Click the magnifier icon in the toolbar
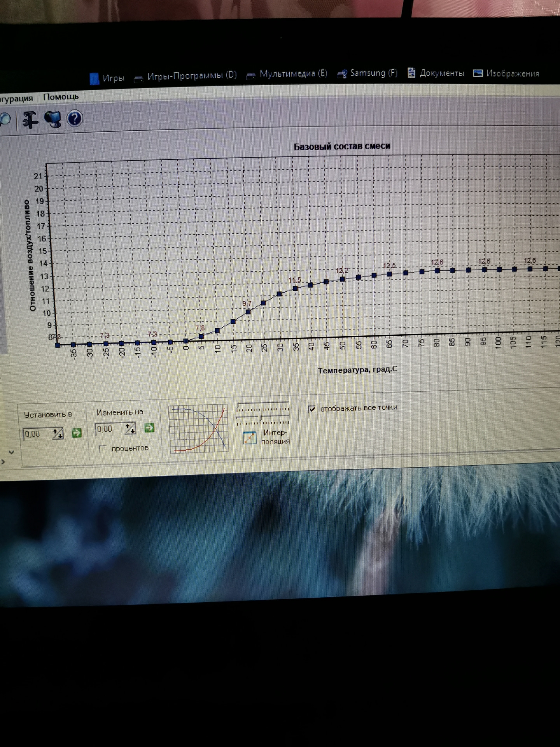Viewport: 560px width, 747px height. [5, 120]
